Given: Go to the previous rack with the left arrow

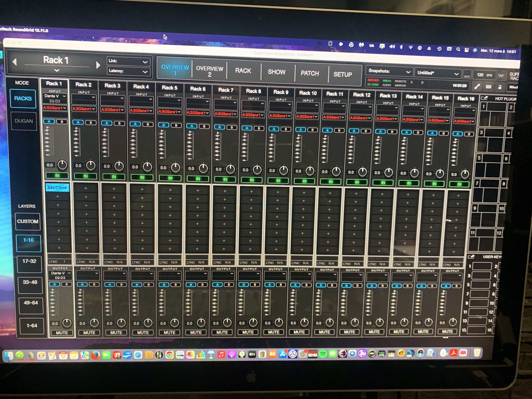Looking at the screenshot, I should (x=15, y=62).
